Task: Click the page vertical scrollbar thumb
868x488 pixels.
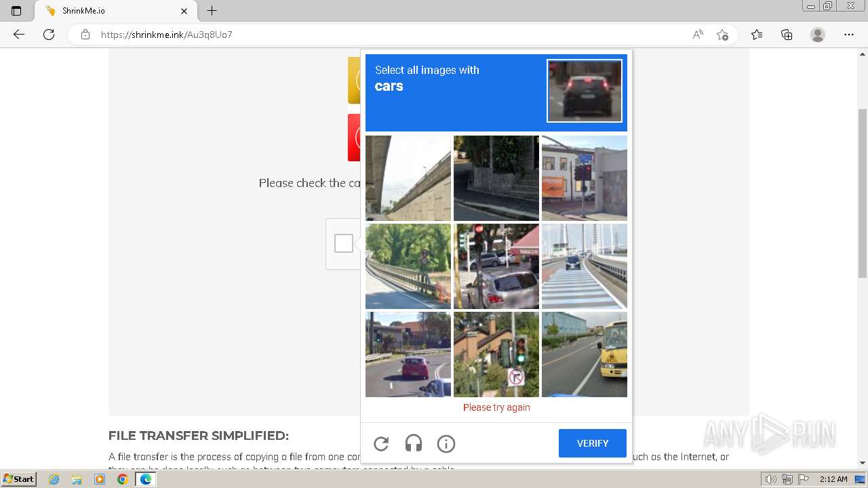Action: [x=863, y=193]
